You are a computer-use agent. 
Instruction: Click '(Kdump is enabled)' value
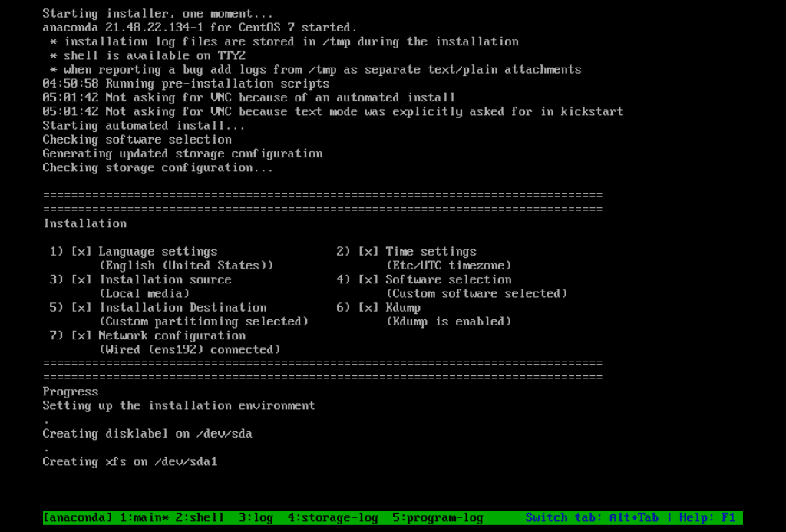[448, 322]
